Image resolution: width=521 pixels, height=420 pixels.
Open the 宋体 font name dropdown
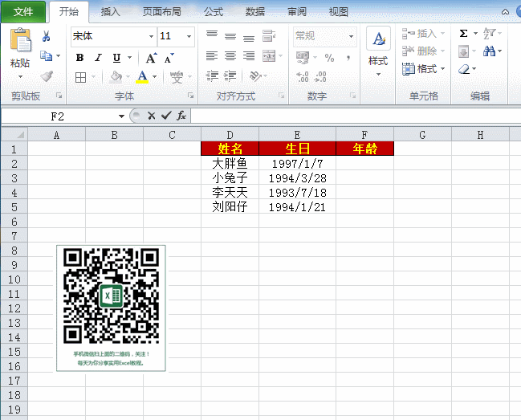point(151,36)
